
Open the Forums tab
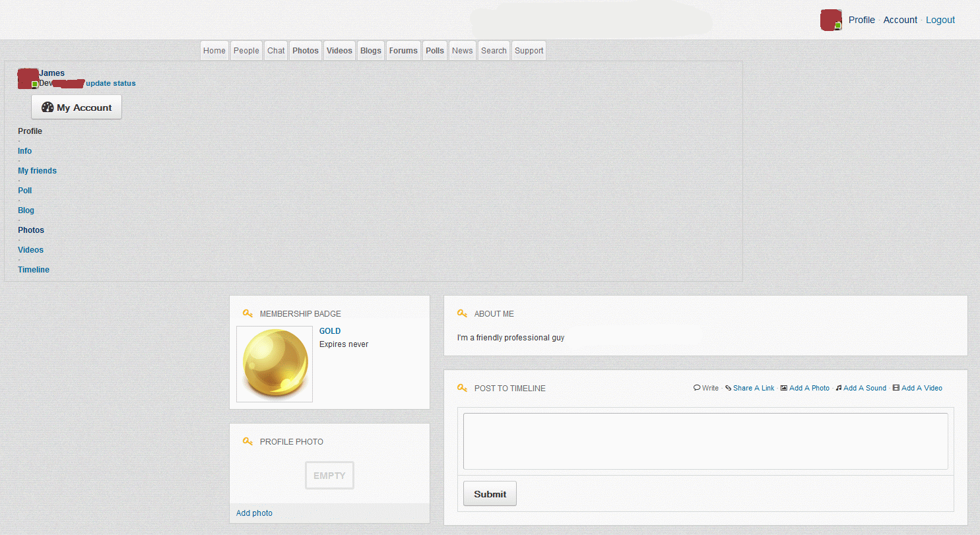403,51
